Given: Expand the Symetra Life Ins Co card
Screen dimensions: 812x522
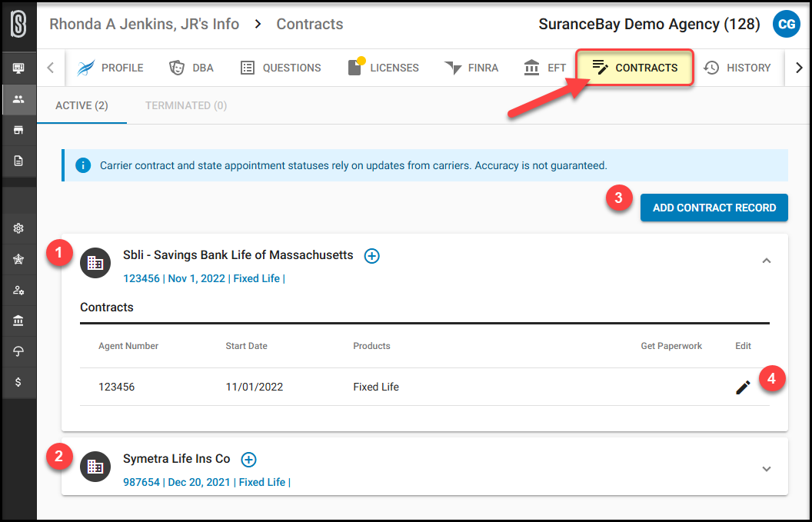Looking at the screenshot, I should (767, 469).
